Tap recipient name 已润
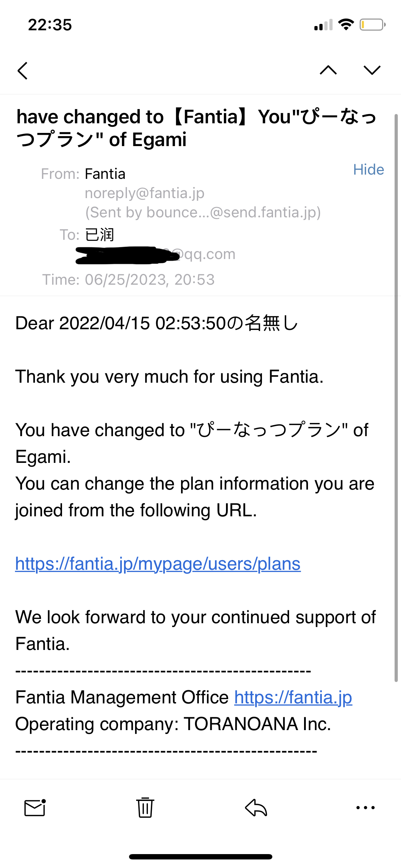 pyautogui.click(x=100, y=235)
